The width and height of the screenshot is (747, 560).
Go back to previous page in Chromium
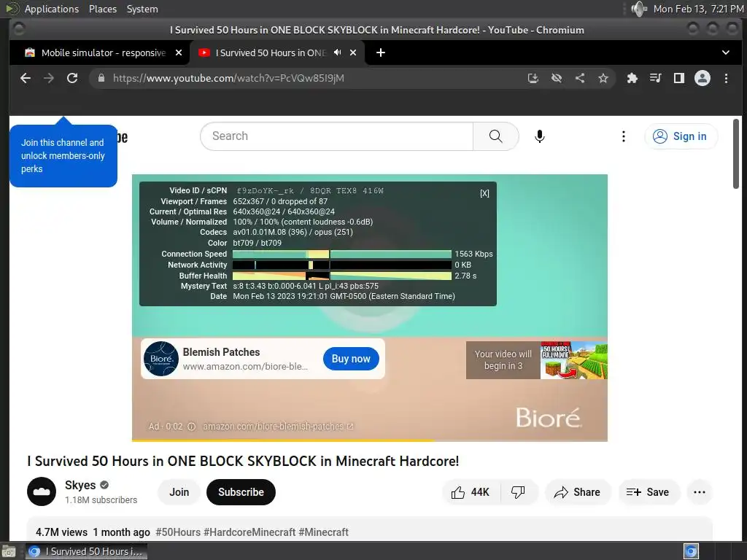(26, 78)
